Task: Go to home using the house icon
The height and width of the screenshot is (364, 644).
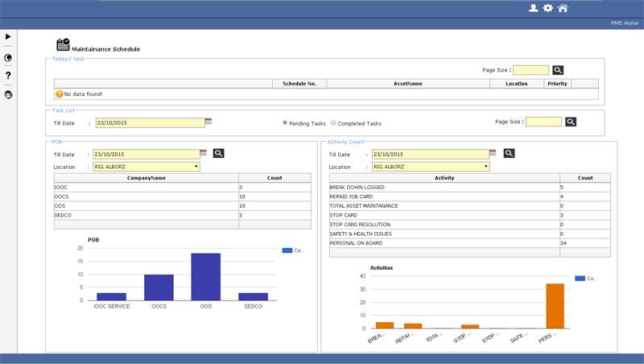Action: click(563, 8)
